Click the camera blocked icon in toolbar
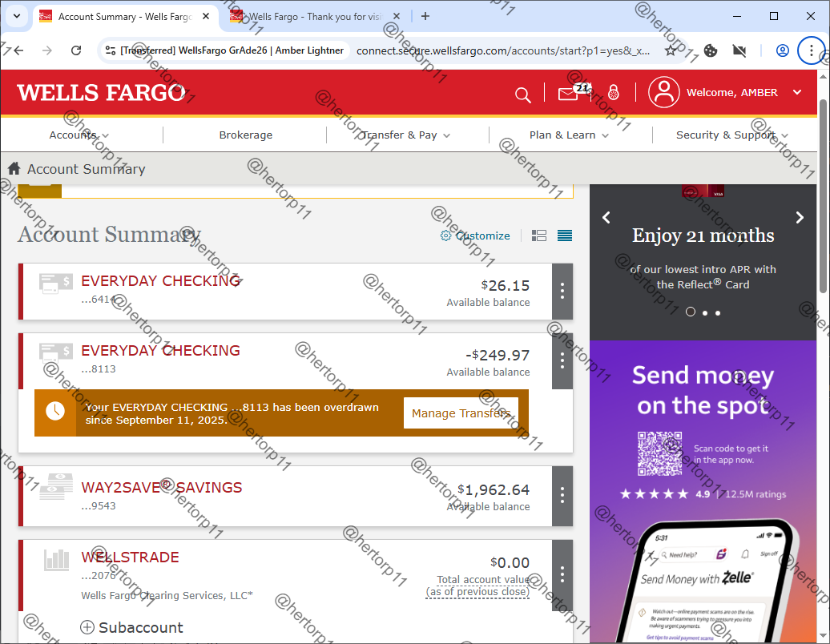The image size is (830, 644). (739, 50)
